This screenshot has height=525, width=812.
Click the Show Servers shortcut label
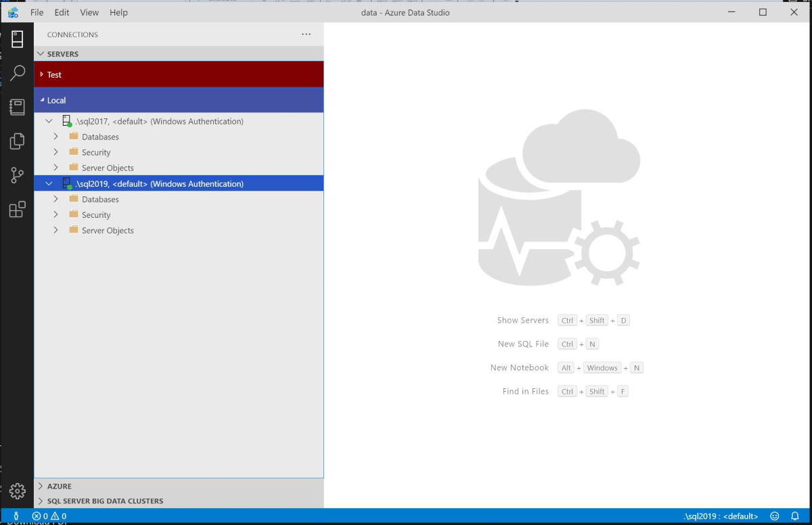coord(523,321)
